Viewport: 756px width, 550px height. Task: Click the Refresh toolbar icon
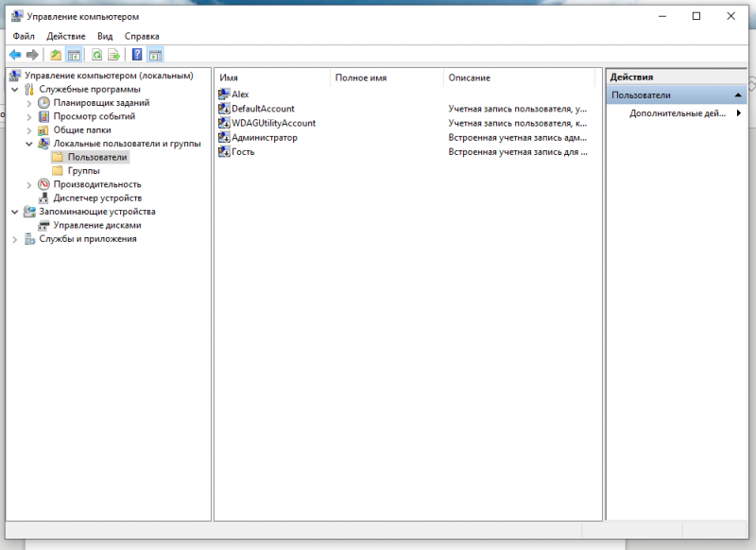pos(96,55)
